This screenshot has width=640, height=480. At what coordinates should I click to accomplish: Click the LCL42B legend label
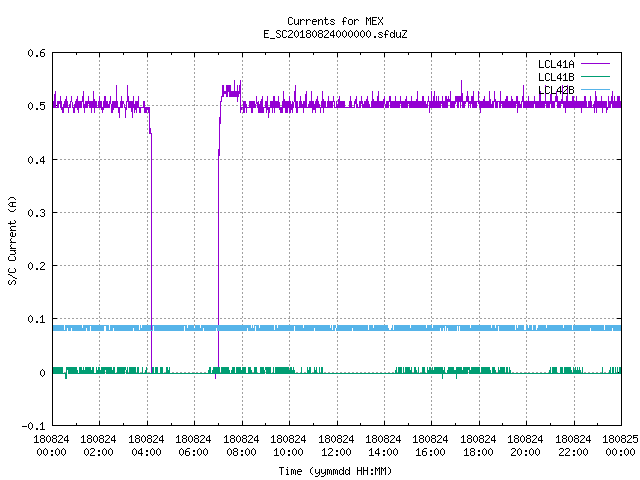556,90
